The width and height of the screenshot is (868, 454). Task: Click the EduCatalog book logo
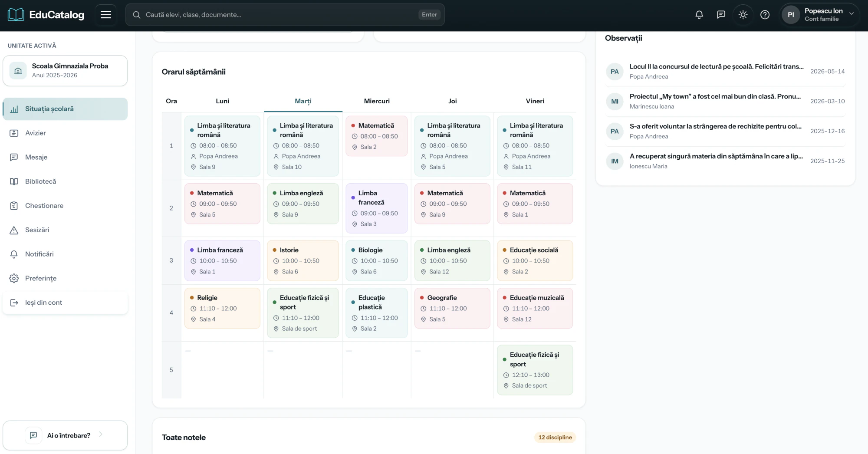tap(16, 15)
